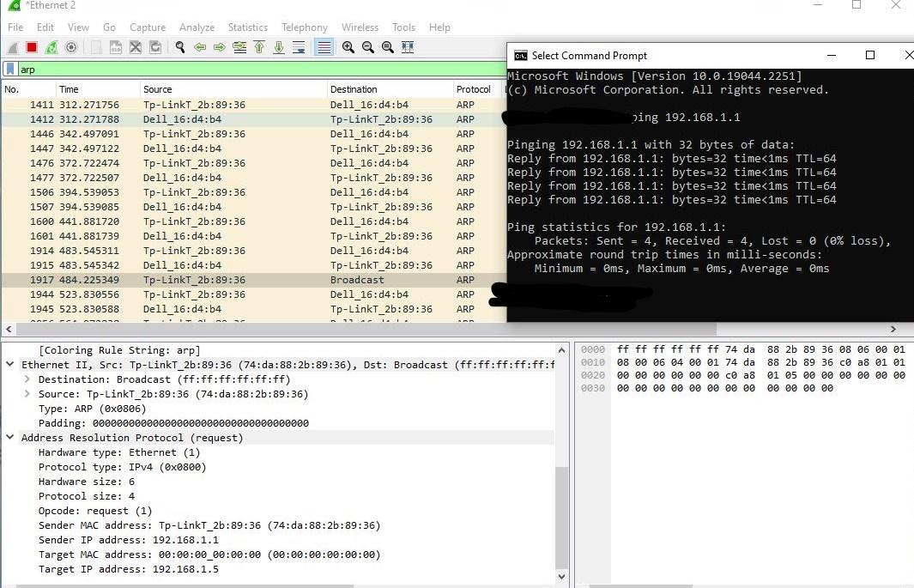
Task: Maximize the Command Prompt window
Action: [869, 55]
